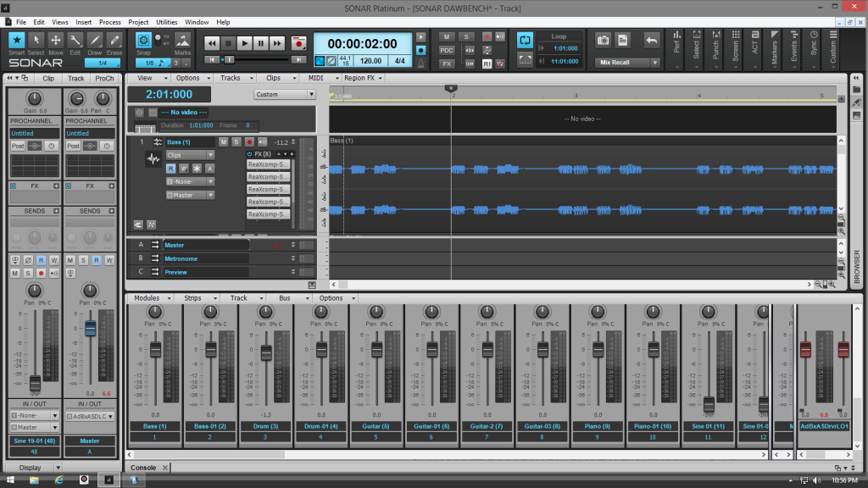Click the Drum (3) strip volume fader
The image size is (868, 488).
point(266,352)
